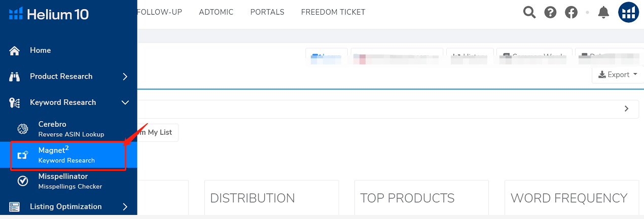Open notifications bell icon
This screenshot has width=644, height=219.
[603, 12]
